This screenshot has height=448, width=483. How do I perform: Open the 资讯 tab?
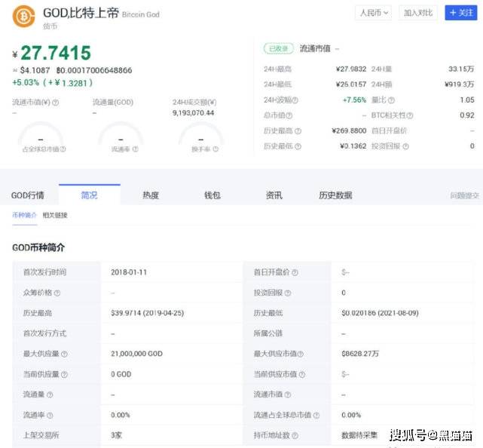coord(274,195)
